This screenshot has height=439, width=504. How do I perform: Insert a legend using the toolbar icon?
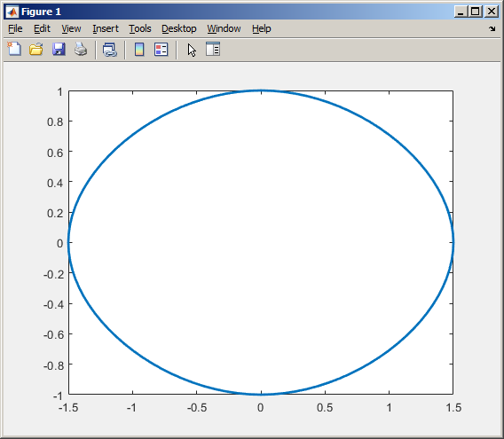pyautogui.click(x=161, y=50)
